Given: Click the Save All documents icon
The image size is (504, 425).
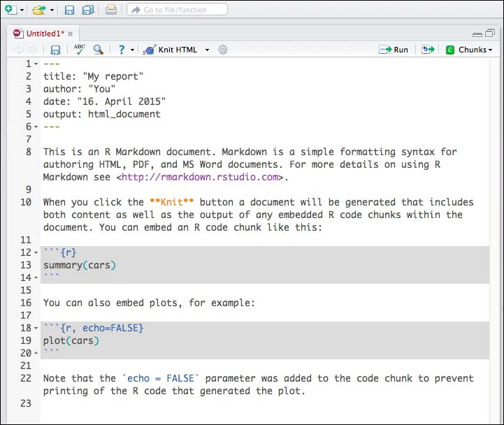Looking at the screenshot, I should pos(88,10).
